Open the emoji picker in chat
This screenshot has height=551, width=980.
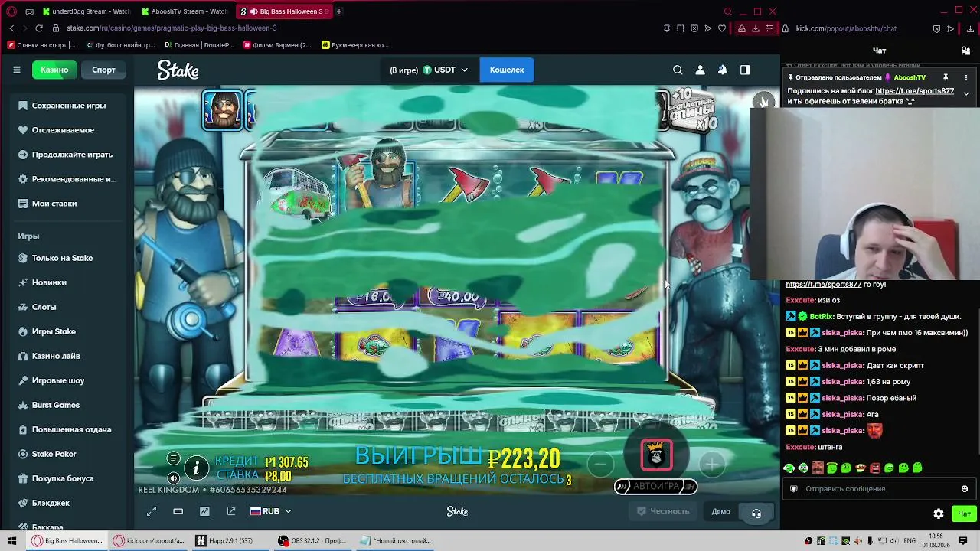965,488
